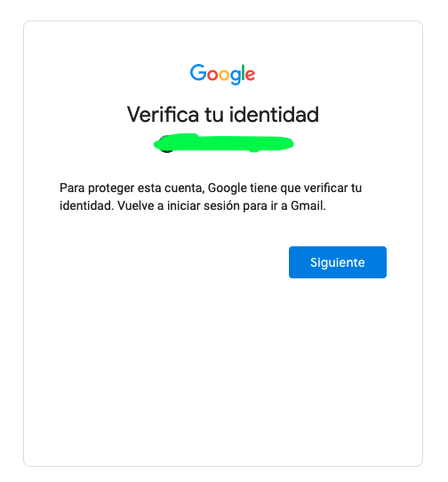Click the red e ending the Google logo
Viewport: 448px width, 482px height.
pos(250,75)
